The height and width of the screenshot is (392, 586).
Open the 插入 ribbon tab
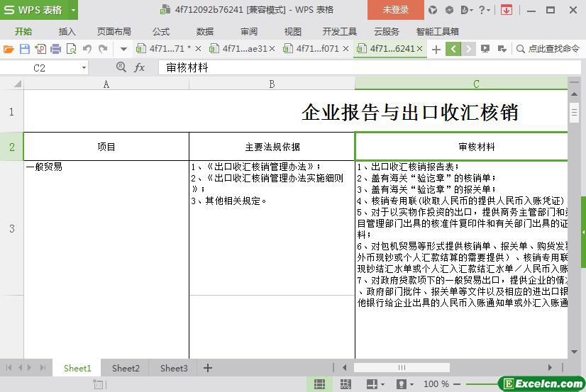coord(67,31)
